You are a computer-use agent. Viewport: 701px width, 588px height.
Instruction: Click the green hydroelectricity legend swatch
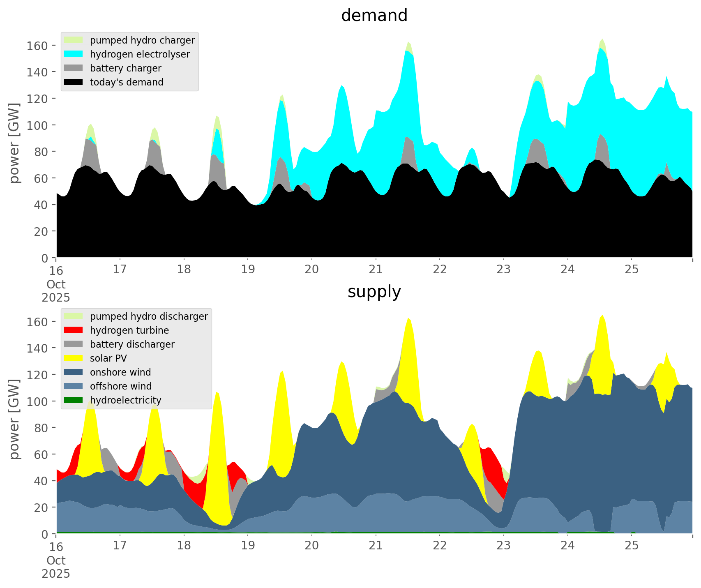tap(74, 400)
